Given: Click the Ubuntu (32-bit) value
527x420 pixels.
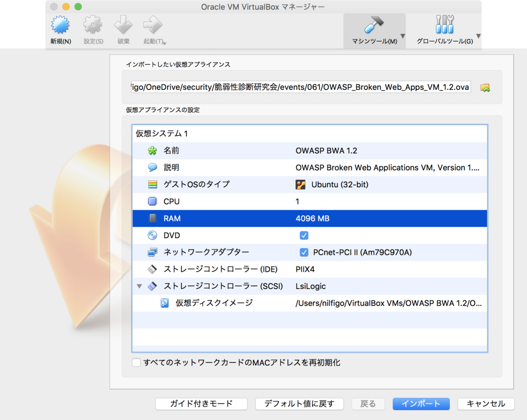Looking at the screenshot, I should pos(340,185).
